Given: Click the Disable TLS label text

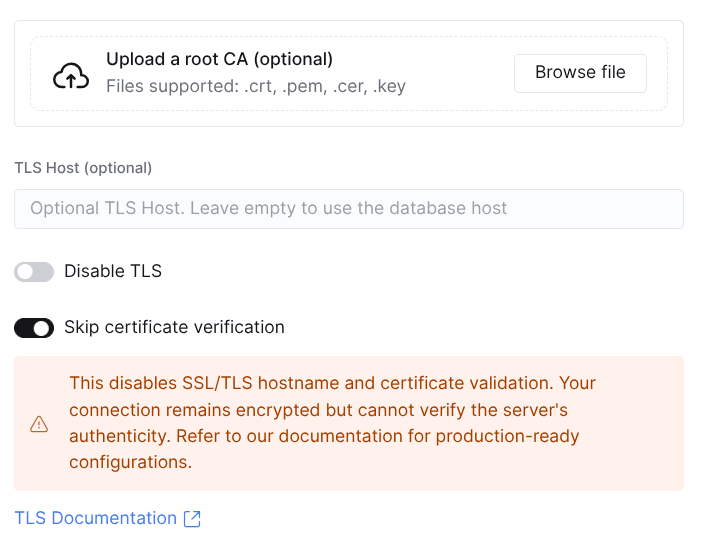Looking at the screenshot, I should pos(113,271).
